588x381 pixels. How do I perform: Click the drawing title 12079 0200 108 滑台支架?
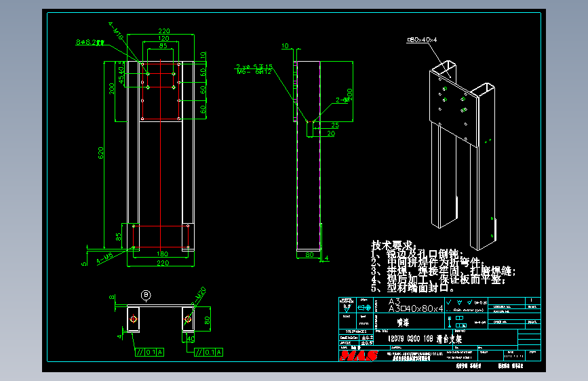tap(425, 338)
